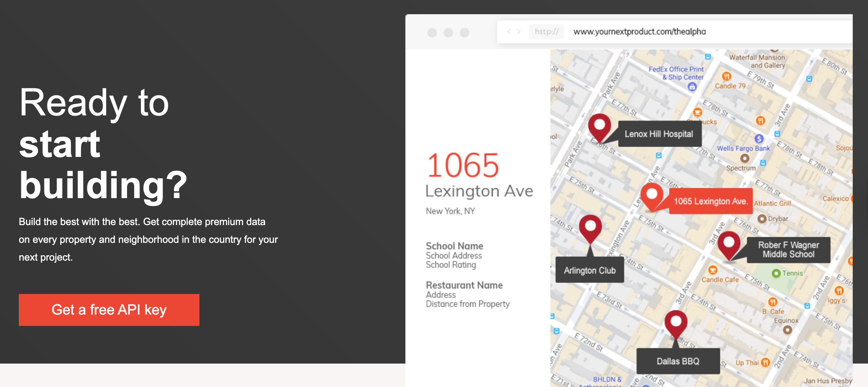Image resolution: width=868 pixels, height=387 pixels.
Task: Click the Up Thai restaurant icon
Action: click(765, 363)
